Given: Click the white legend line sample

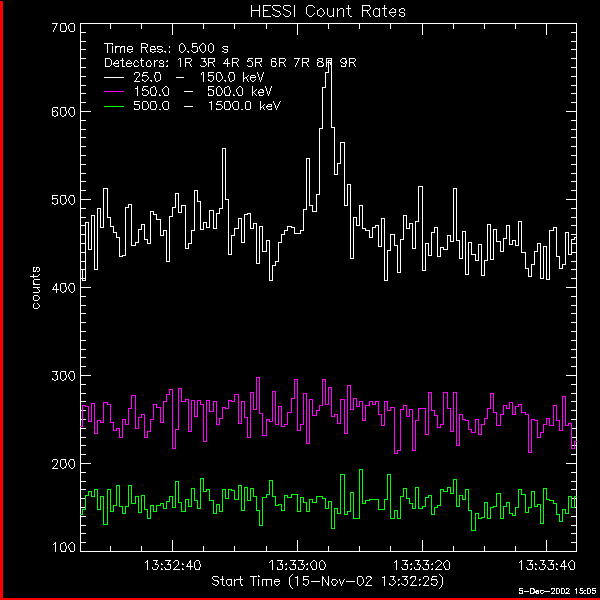Looking at the screenshot, I should (114, 78).
